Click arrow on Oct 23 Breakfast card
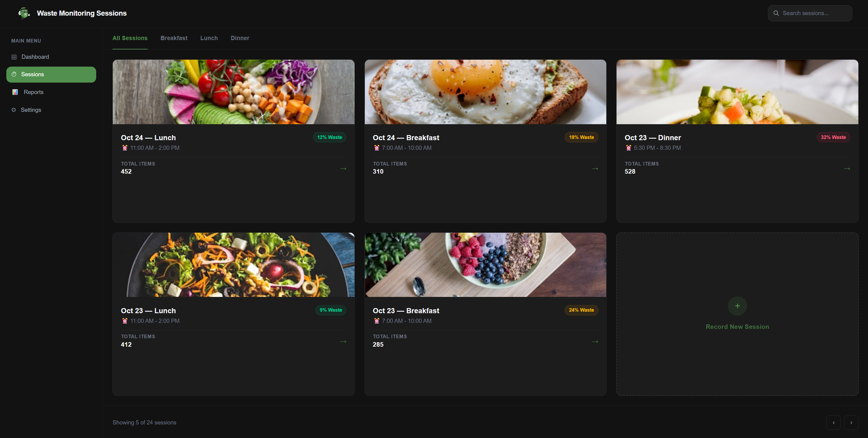 [595, 342]
